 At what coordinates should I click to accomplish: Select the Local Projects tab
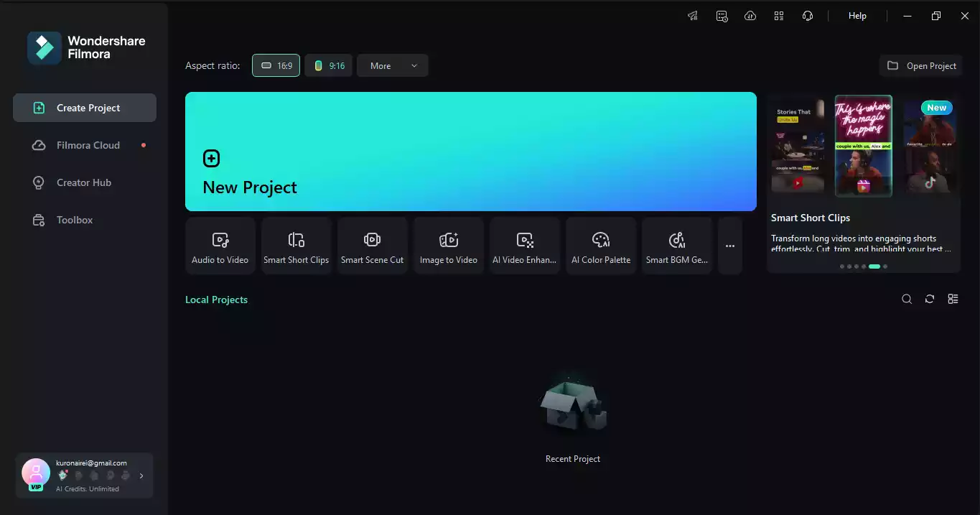coord(216,300)
